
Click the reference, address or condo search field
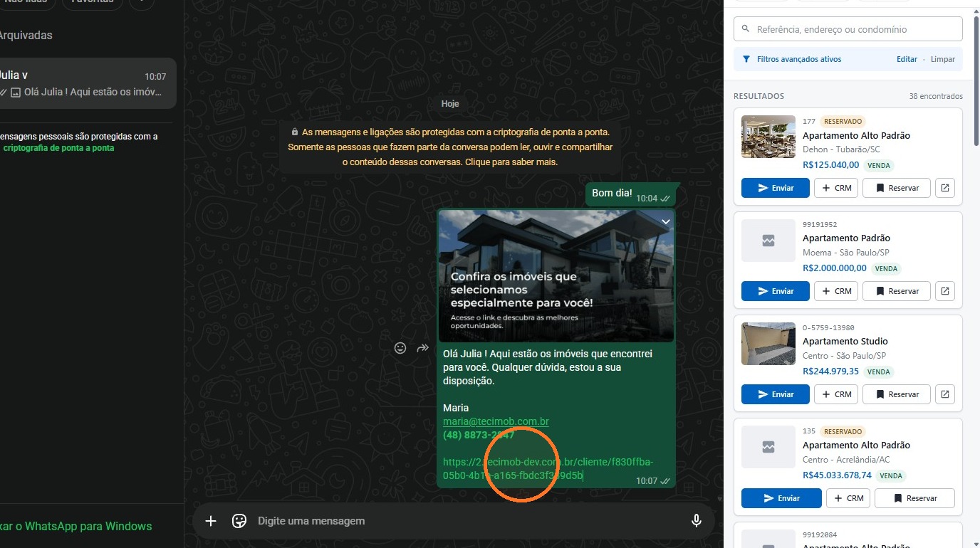(848, 29)
